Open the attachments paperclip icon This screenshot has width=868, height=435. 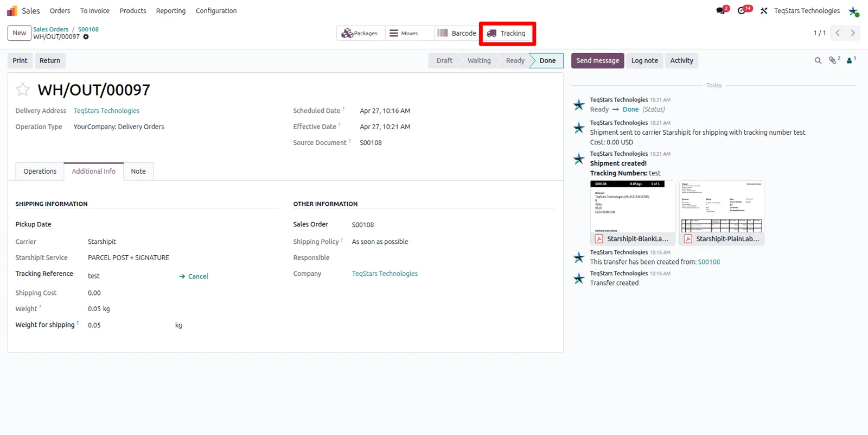[834, 60]
